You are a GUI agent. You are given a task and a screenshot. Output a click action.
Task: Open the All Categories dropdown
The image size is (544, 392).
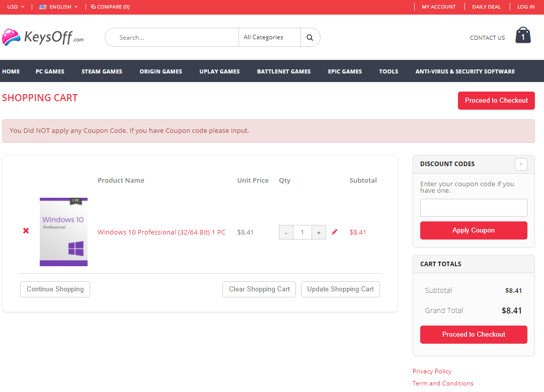tap(270, 37)
